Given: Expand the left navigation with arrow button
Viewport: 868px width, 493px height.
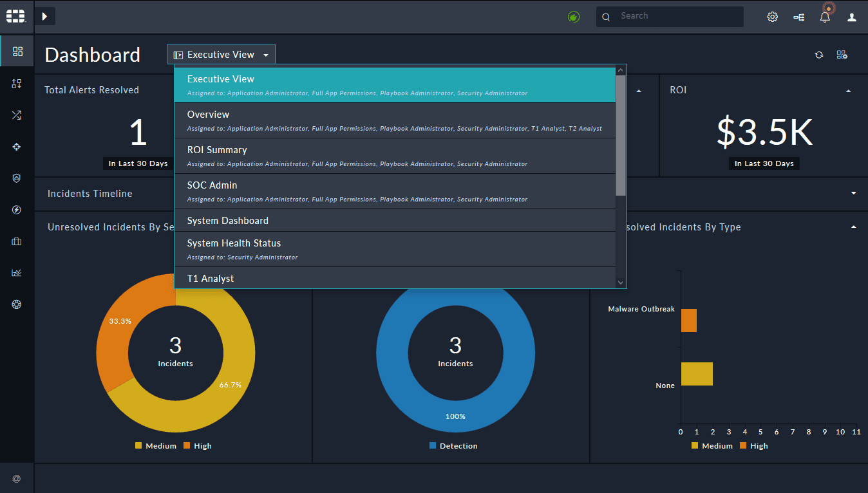Looking at the screenshot, I should (x=44, y=16).
